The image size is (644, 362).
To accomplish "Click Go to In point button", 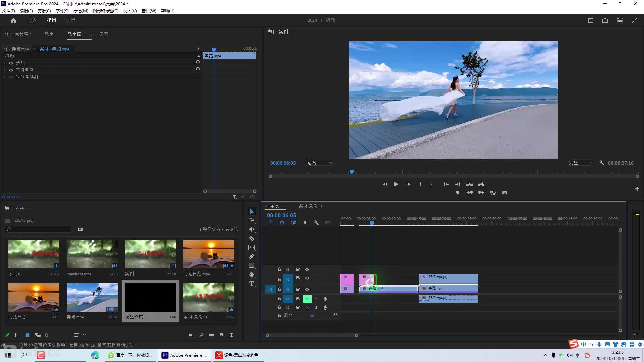I will coord(446,184).
